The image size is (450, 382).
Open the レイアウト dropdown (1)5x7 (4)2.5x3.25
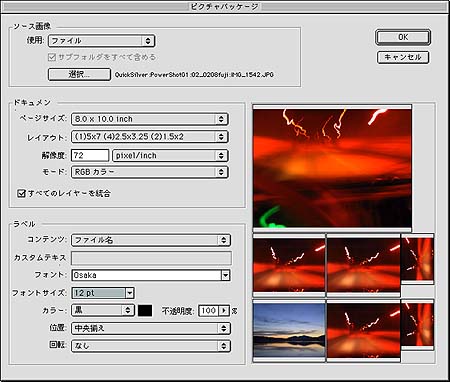click(x=150, y=137)
